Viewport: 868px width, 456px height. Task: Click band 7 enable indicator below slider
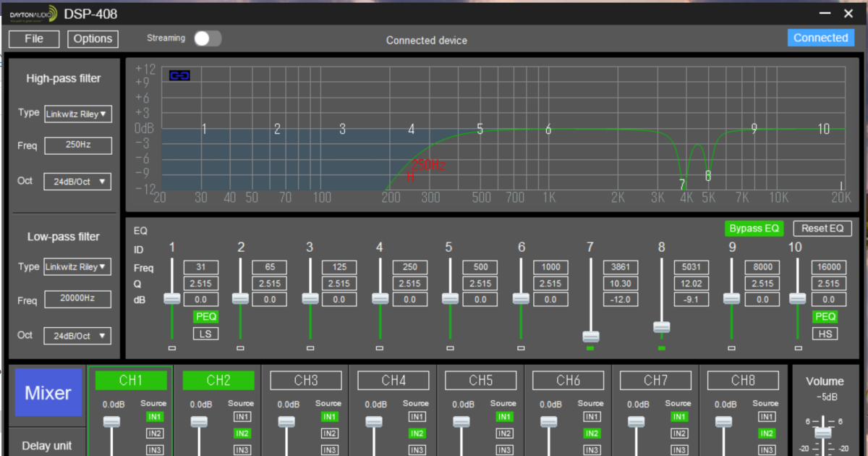(590, 348)
